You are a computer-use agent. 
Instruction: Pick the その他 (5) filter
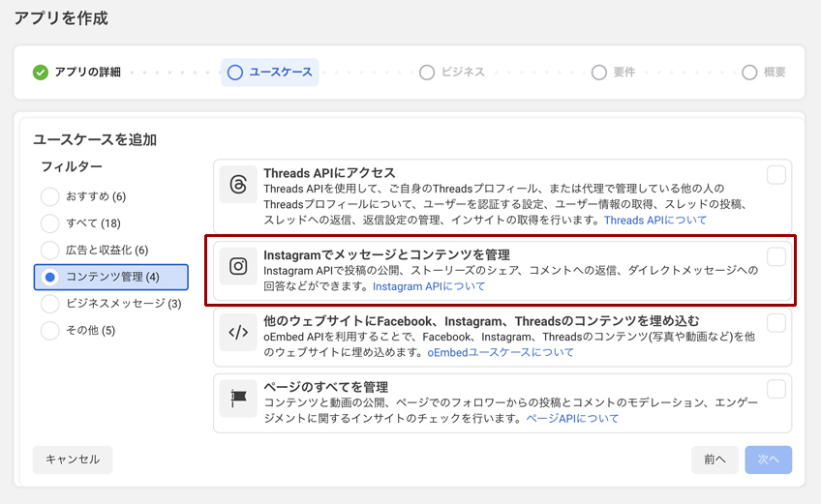[x=50, y=331]
